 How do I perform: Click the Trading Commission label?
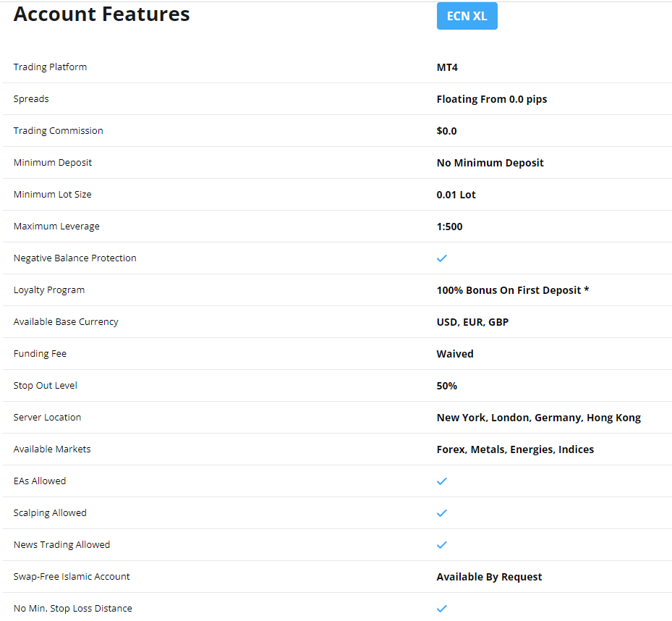pyautogui.click(x=58, y=131)
